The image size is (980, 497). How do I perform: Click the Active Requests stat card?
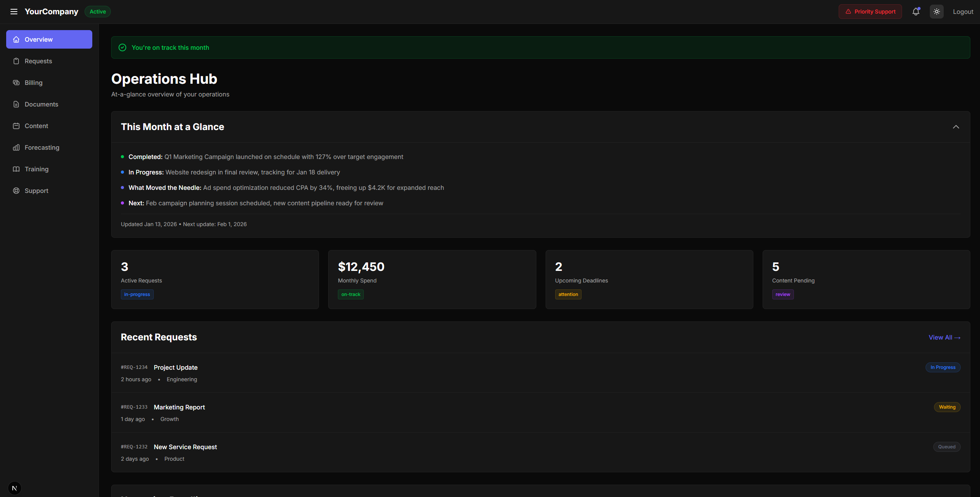[215, 279]
